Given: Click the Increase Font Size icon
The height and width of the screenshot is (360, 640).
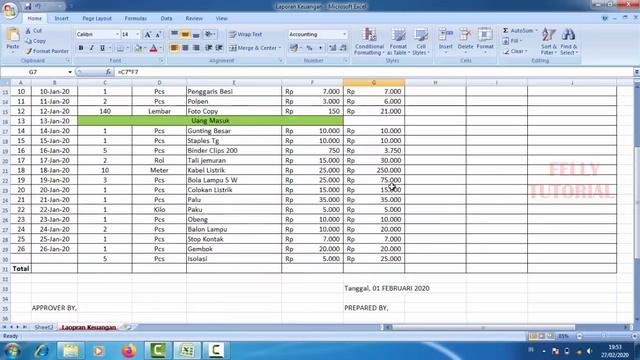Looking at the screenshot, I should [x=148, y=34].
